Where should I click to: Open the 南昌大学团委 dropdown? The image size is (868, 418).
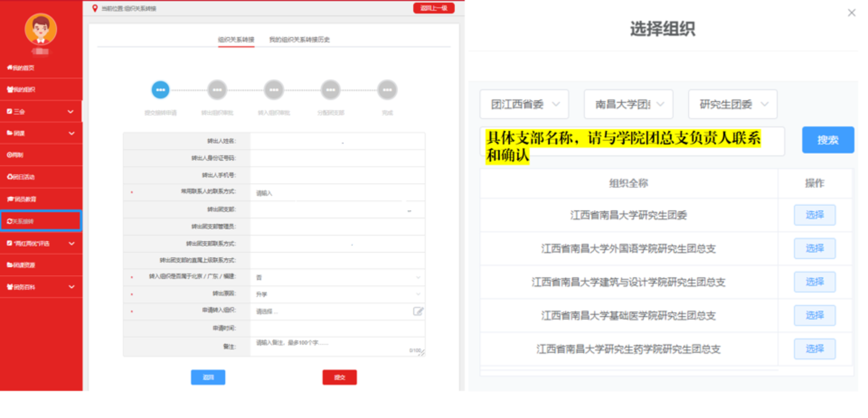628,104
